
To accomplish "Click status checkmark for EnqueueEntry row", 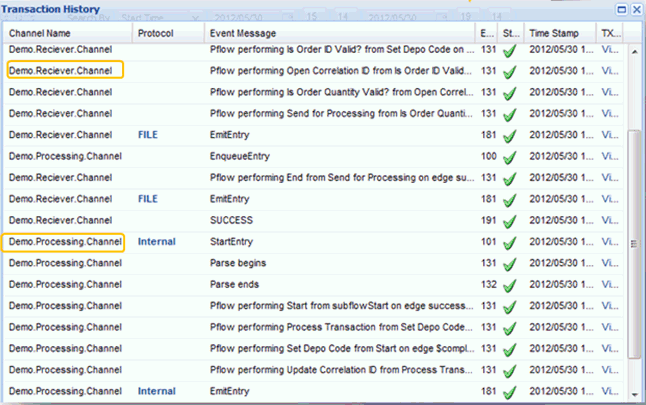I will click(x=510, y=157).
